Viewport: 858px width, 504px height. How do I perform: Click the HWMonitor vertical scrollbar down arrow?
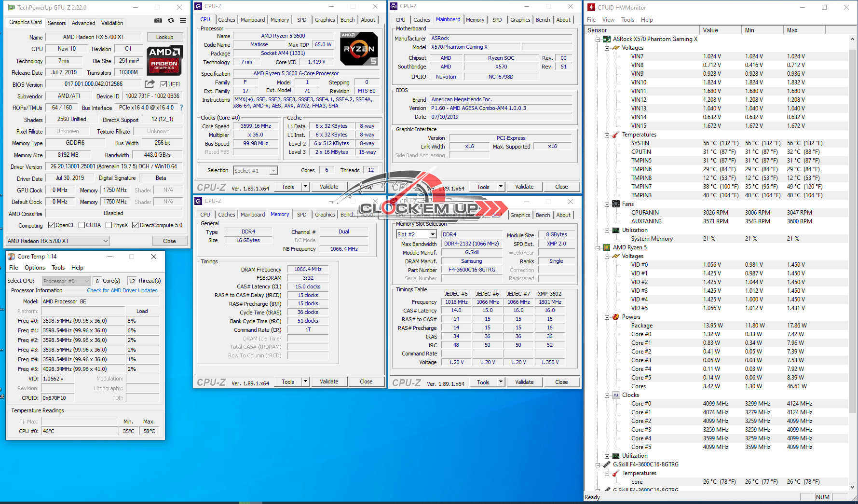[x=852, y=487]
